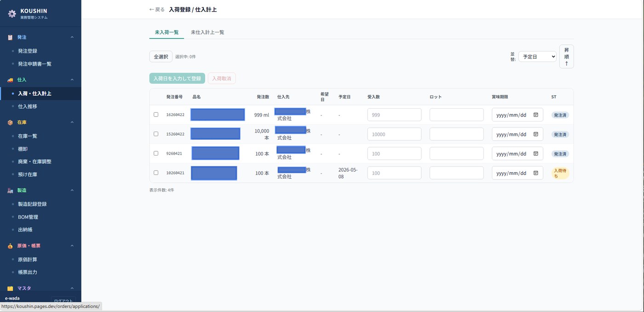Open 預け在庫 in the sidebar
The image size is (644, 312).
28,174
